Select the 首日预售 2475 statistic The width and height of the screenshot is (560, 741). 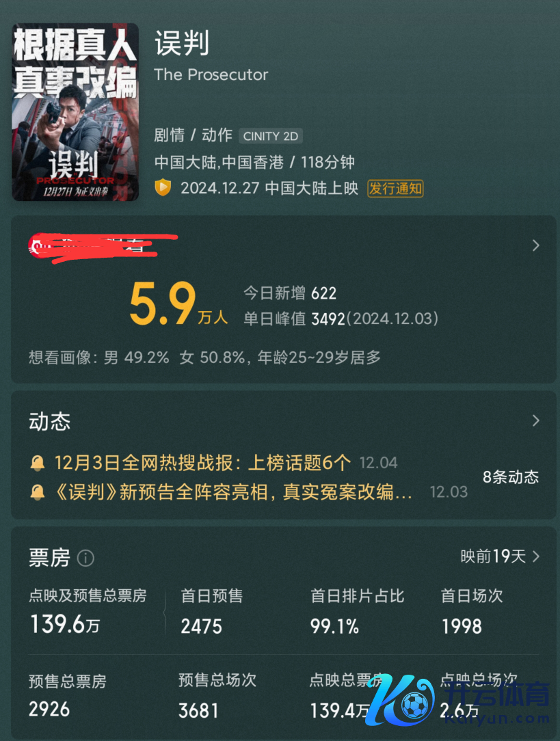pyautogui.click(x=211, y=612)
